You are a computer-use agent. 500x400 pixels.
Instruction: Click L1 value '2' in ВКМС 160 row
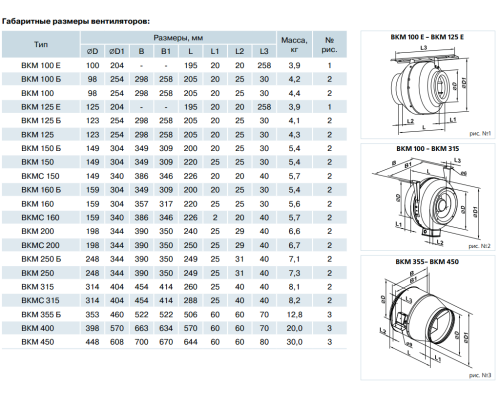click(215, 217)
